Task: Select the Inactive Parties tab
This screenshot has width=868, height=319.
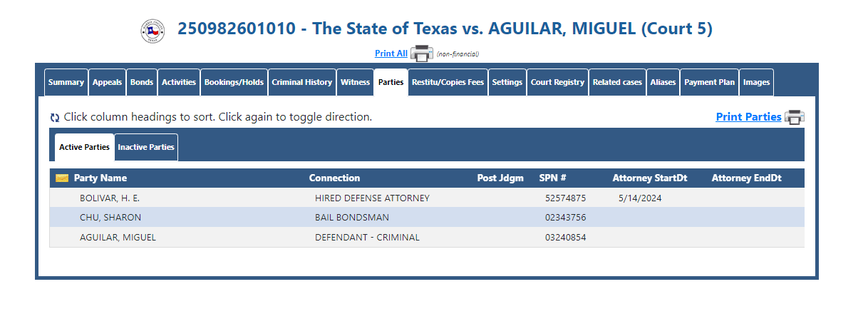Action: click(x=146, y=147)
